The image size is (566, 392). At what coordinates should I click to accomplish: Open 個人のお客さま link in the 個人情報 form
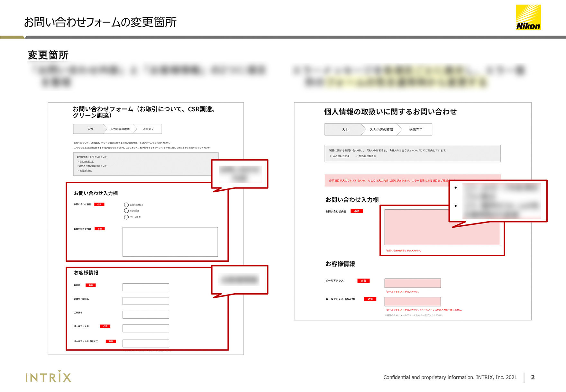(368, 156)
